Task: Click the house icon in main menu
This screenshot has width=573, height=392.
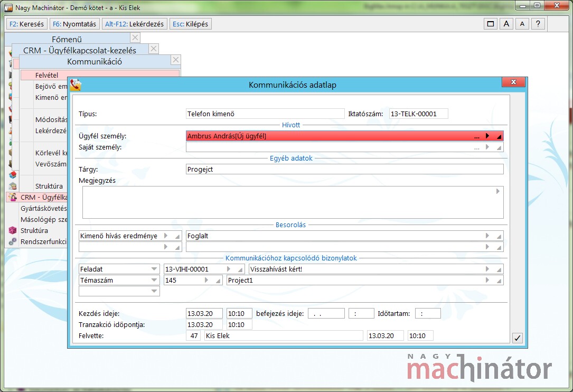Action: (13, 175)
